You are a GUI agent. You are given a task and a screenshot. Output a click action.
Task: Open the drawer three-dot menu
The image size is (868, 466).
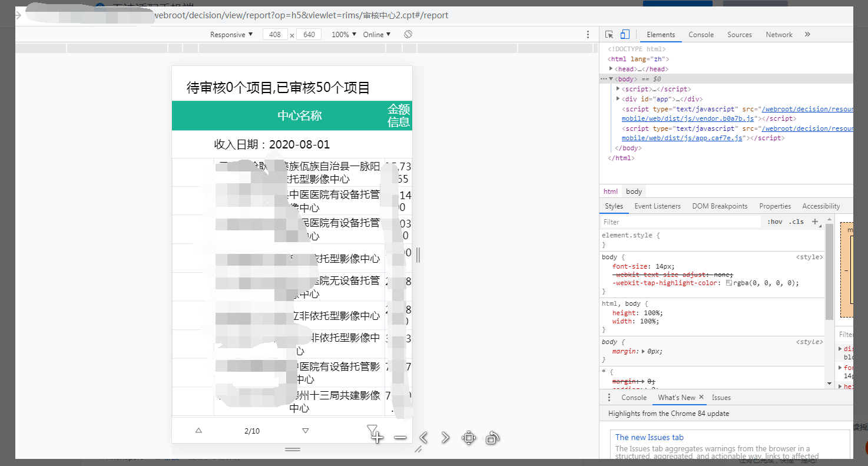tap(609, 398)
